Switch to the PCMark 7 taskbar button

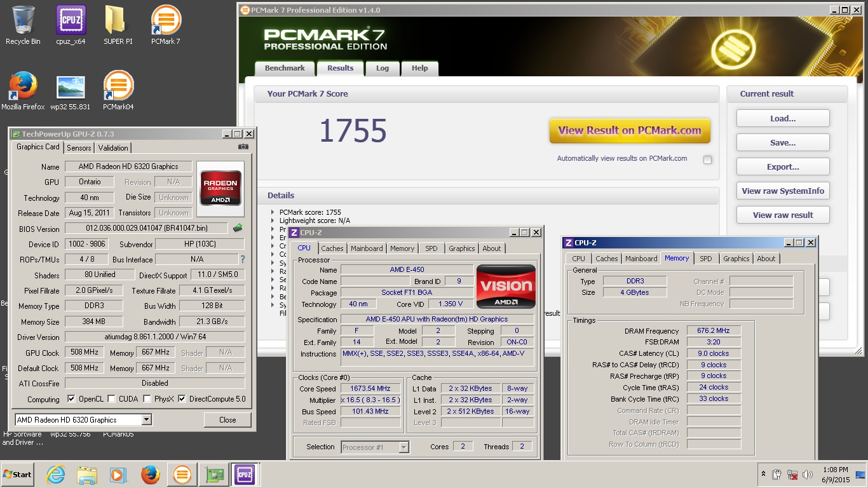[182, 475]
